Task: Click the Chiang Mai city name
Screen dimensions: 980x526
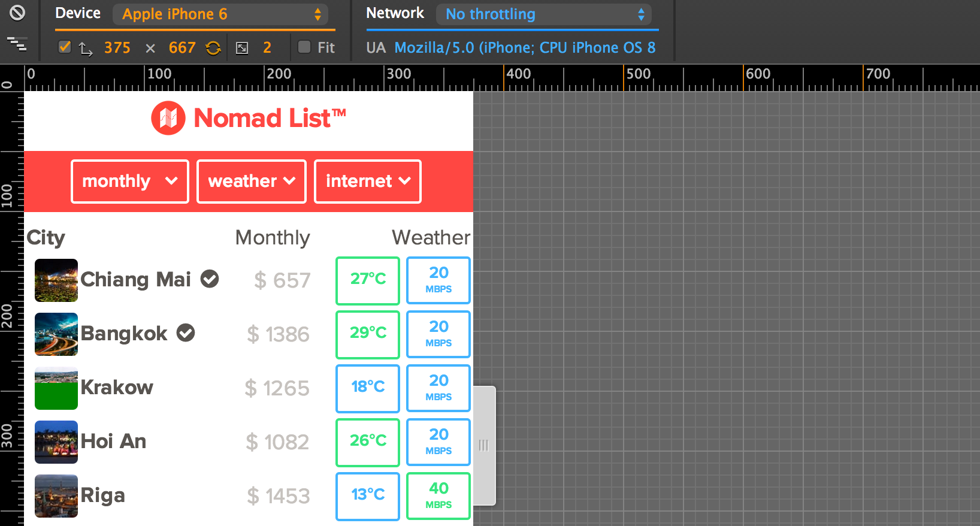Action: pos(136,280)
